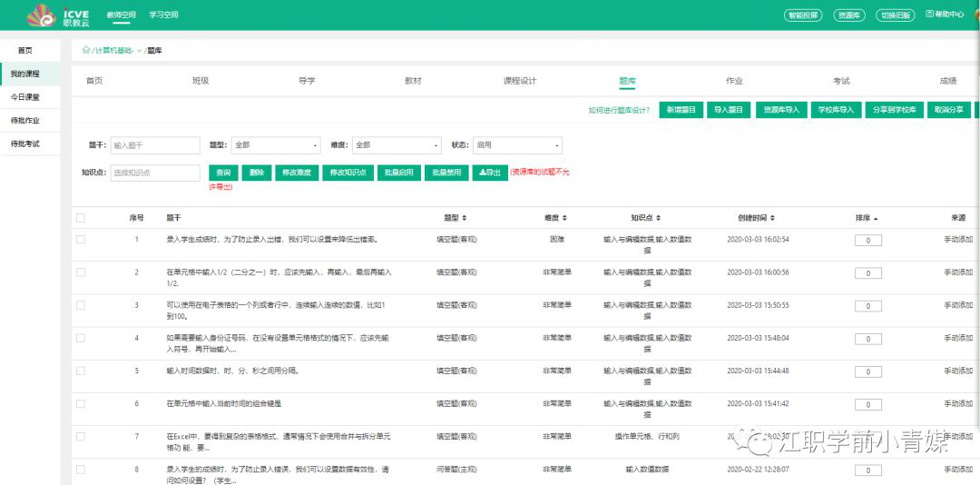Click the 切换旧版 button

[x=896, y=15]
